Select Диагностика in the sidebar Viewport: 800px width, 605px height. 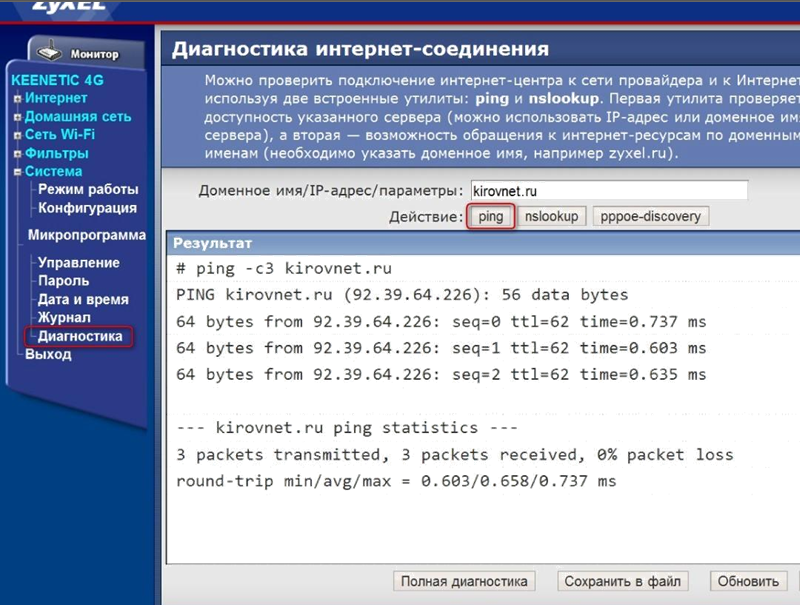click(80, 336)
